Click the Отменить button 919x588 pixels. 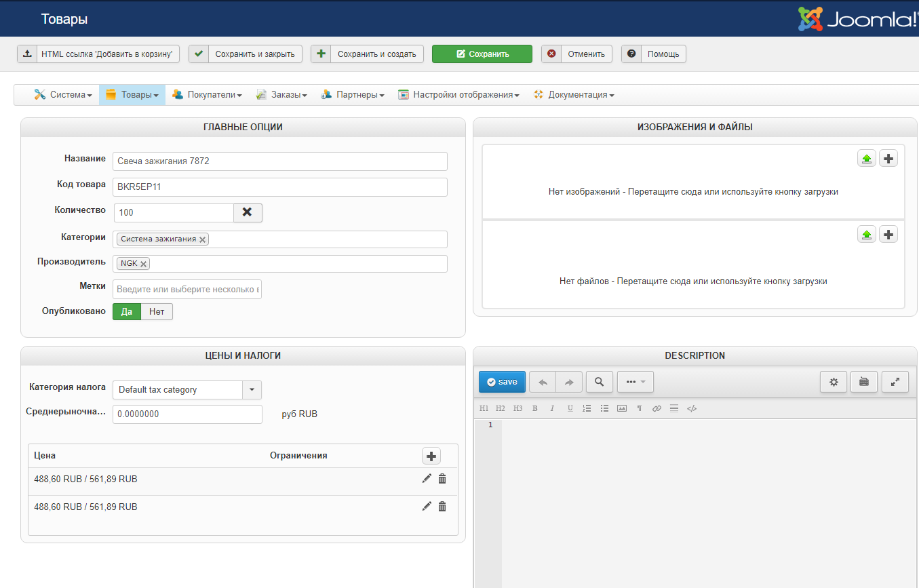(577, 54)
